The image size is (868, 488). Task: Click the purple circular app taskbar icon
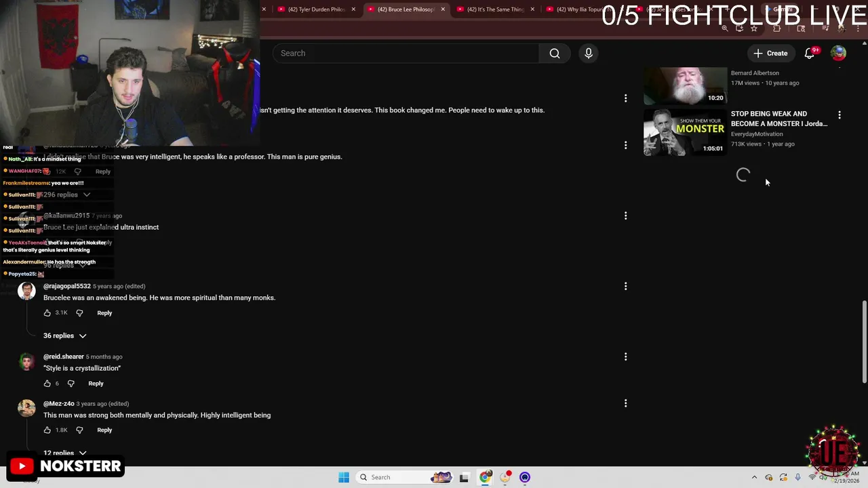(525, 477)
